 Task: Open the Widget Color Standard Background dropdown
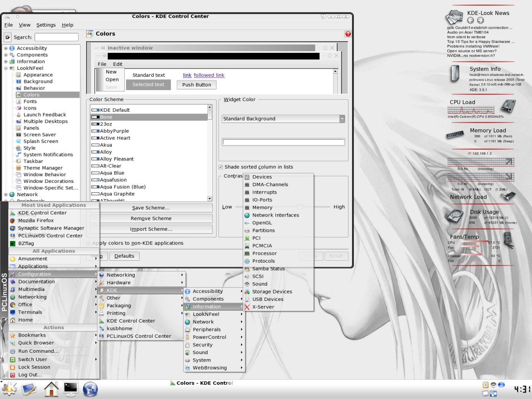[283, 119]
